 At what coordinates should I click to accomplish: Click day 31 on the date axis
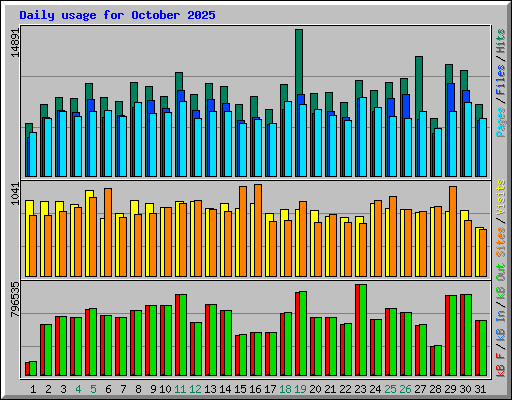tap(480, 389)
